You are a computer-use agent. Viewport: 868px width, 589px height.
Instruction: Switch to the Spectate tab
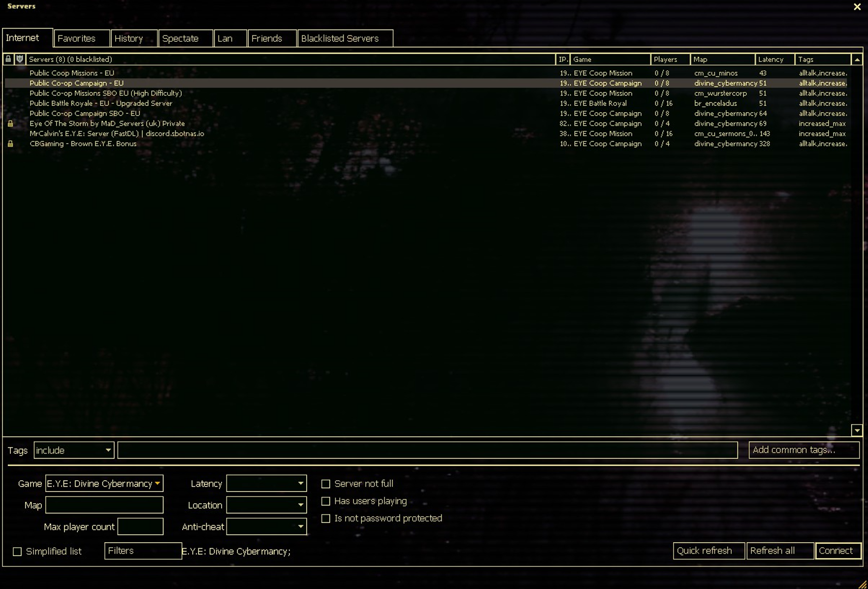tap(186, 38)
